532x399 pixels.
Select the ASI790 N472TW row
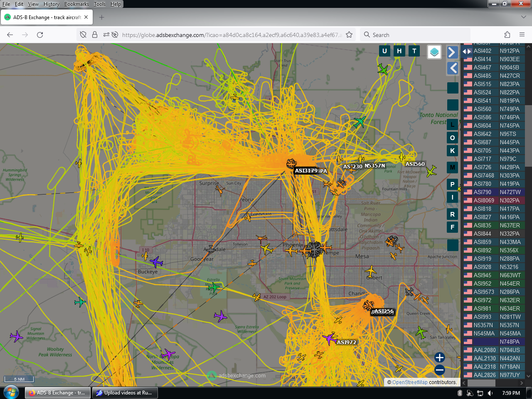tap(494, 192)
